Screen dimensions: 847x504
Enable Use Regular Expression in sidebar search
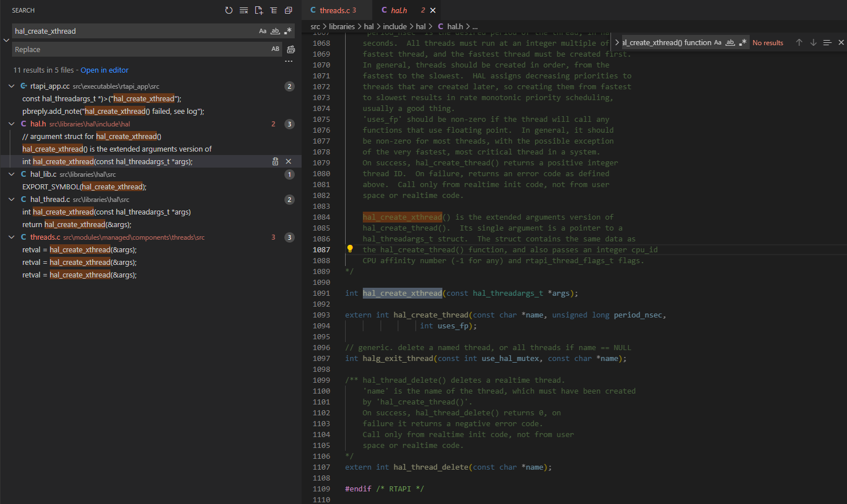click(x=288, y=31)
